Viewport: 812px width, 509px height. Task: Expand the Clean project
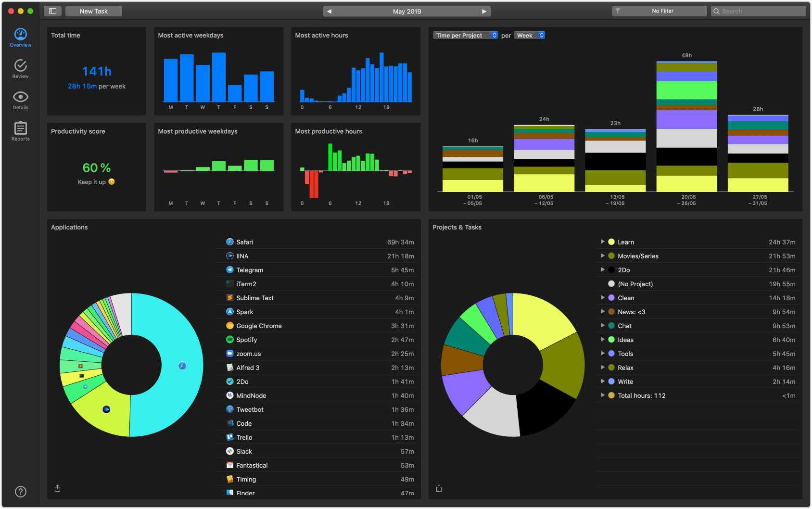coord(603,297)
